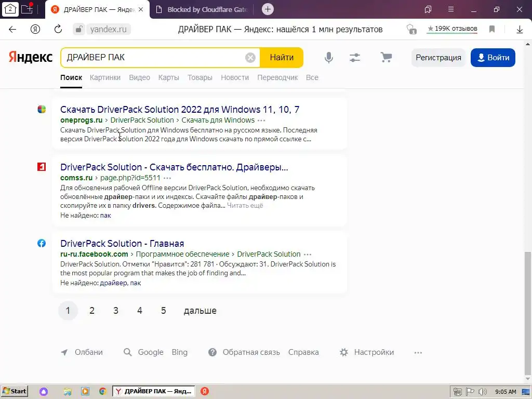Open comss.ru domain link

[x=76, y=178]
